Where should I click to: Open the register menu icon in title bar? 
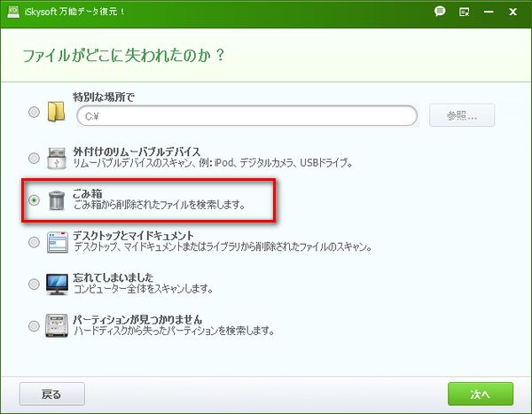coord(464,12)
